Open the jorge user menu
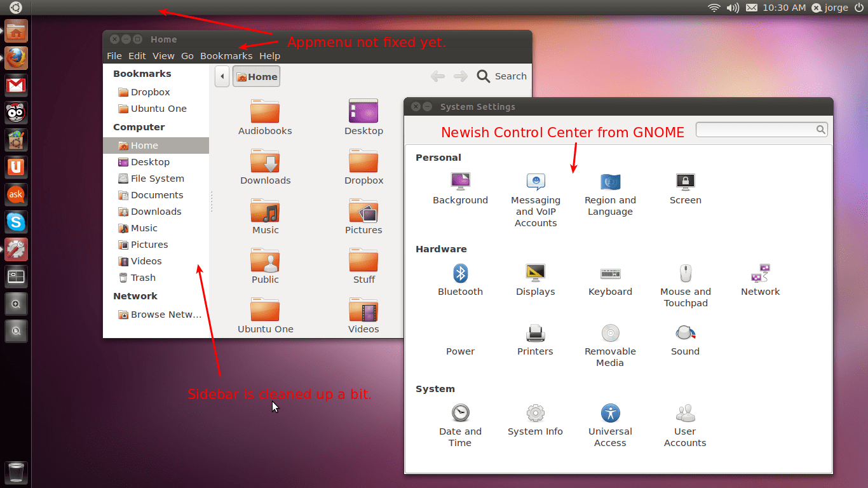The width and height of the screenshot is (868, 488). coord(830,8)
